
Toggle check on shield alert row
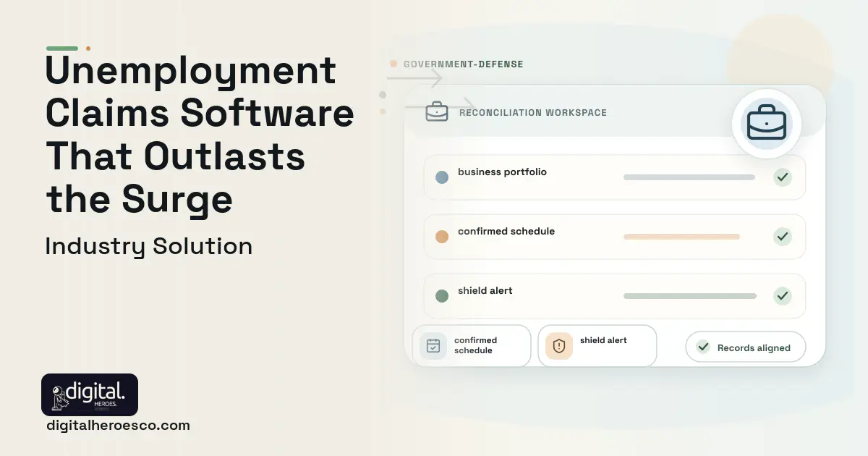[x=782, y=296]
